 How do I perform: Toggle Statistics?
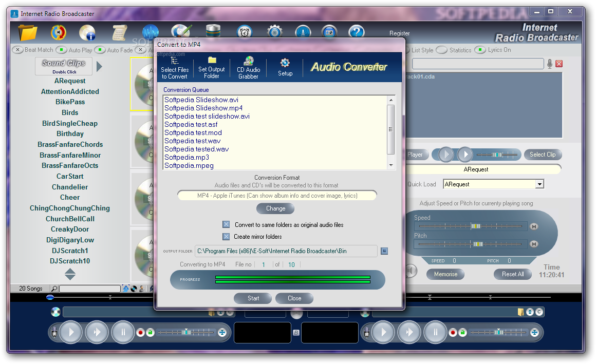[442, 50]
